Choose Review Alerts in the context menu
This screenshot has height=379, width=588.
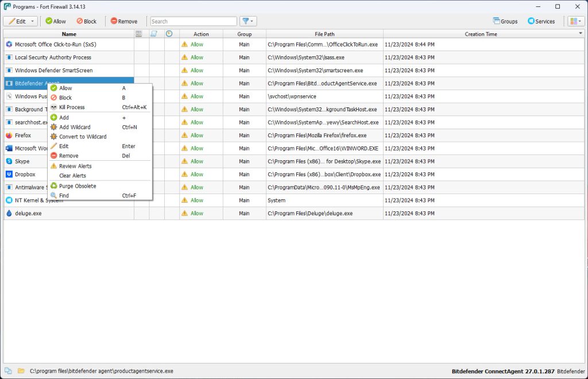(100, 166)
